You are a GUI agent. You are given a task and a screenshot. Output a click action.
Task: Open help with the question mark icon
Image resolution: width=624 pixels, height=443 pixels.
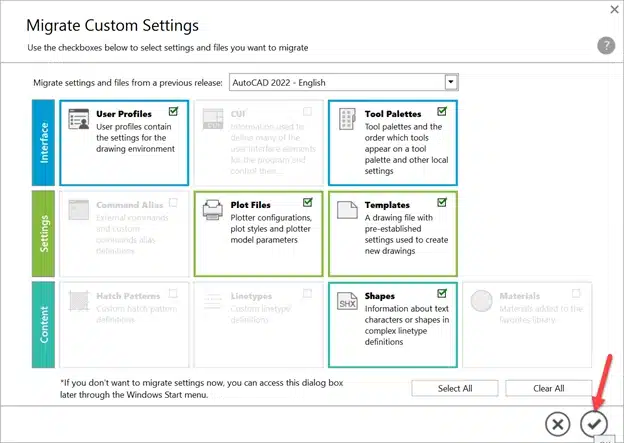pos(605,46)
